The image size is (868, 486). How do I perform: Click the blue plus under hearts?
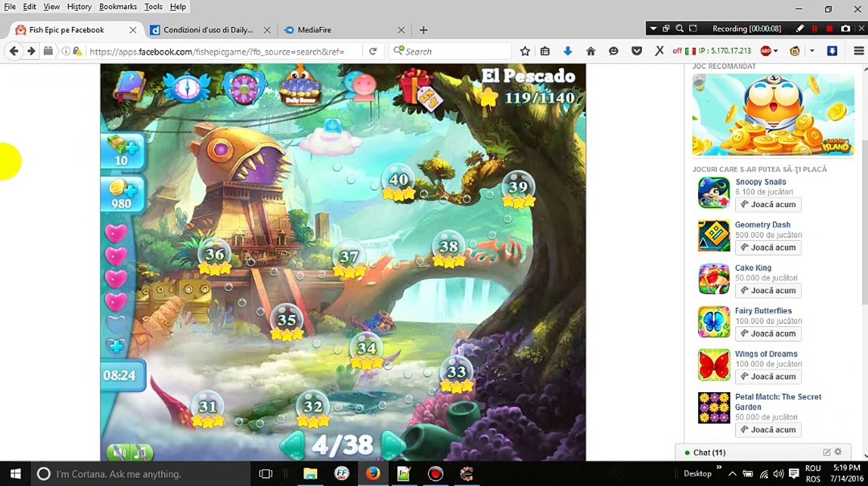116,346
